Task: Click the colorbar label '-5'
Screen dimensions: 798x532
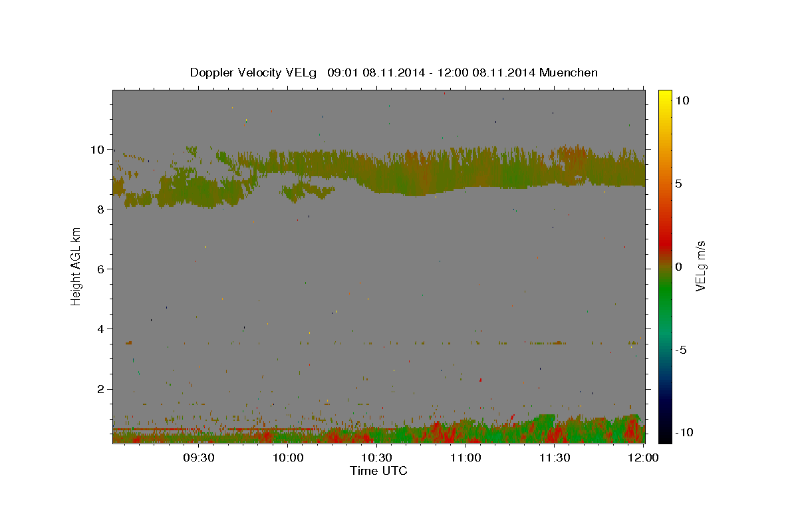Action: [681, 350]
